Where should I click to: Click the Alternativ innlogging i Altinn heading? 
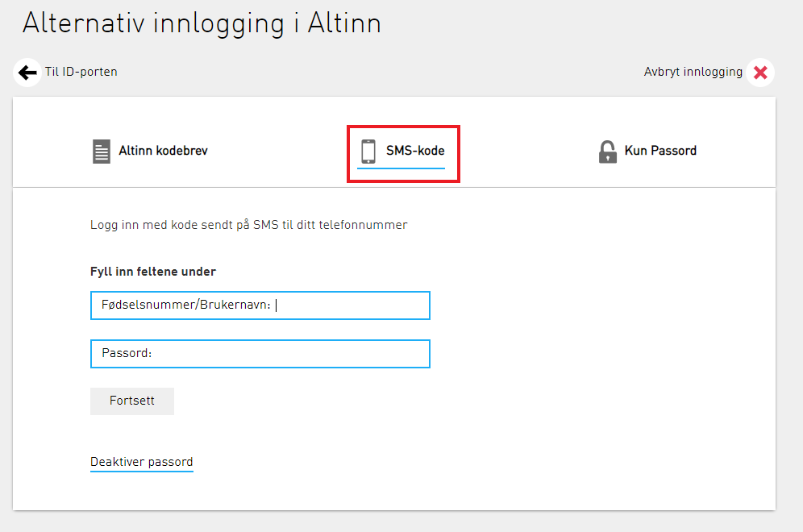pyautogui.click(x=202, y=23)
